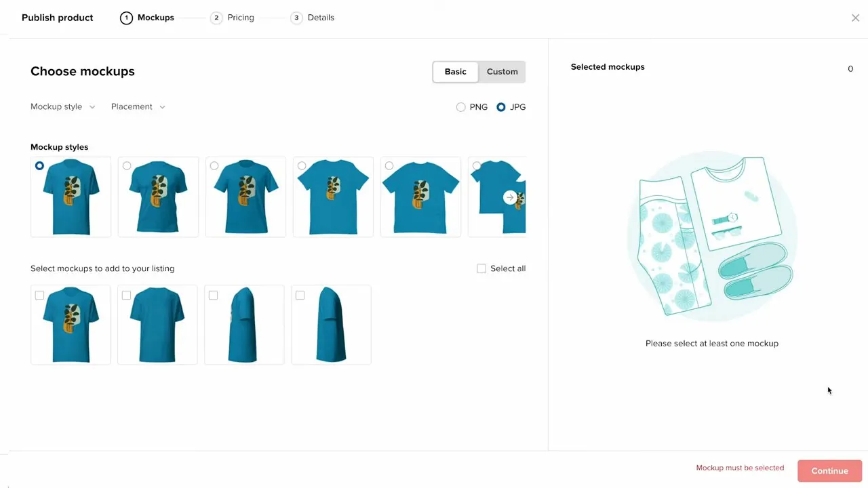Pick the second mockup style thumbnail

tap(158, 197)
